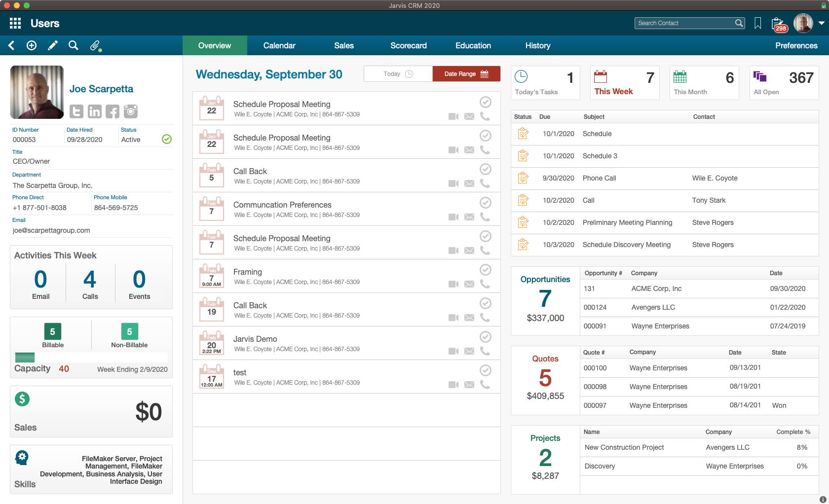This screenshot has height=504, width=829.
Task: Open Joe Scarpetta's LinkedIn profile icon
Action: click(x=95, y=111)
